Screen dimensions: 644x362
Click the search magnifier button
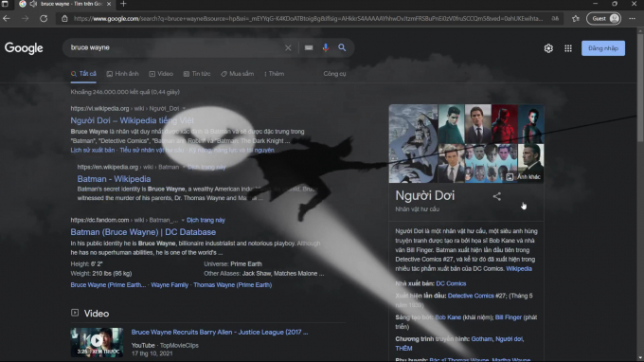(342, 47)
